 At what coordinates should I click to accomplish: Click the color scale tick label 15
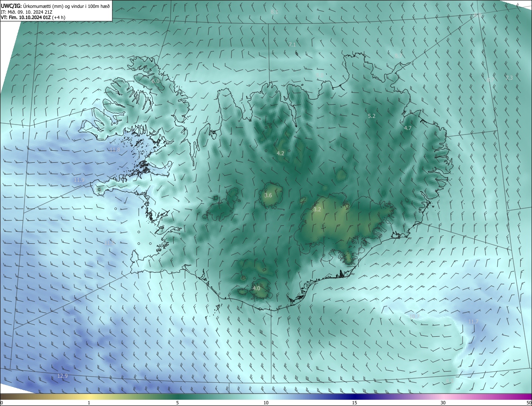[x=355, y=403]
